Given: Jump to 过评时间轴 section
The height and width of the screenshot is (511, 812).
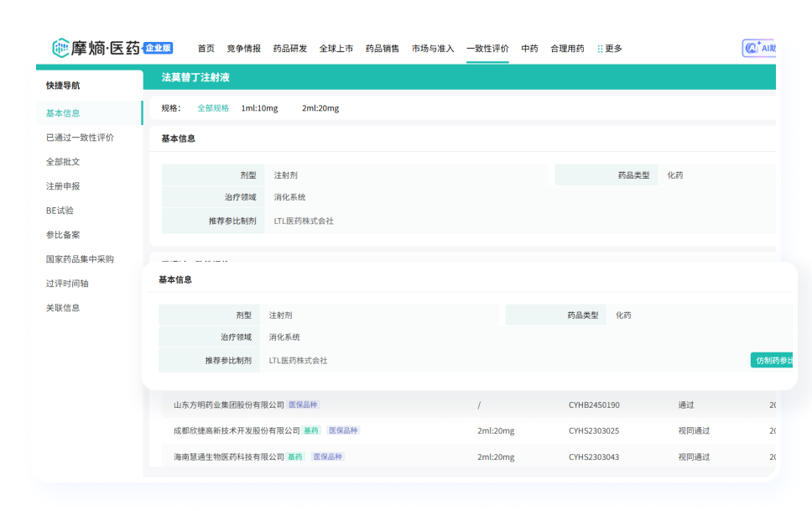Looking at the screenshot, I should [67, 284].
